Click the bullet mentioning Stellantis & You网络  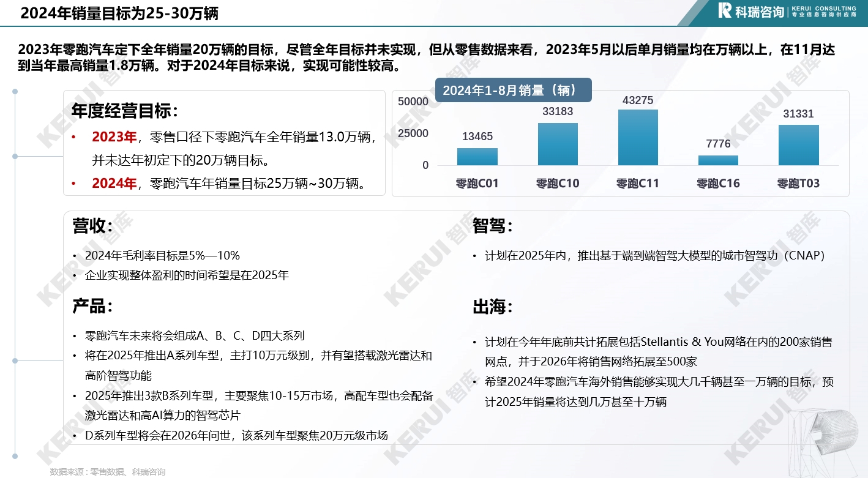[x=659, y=351]
